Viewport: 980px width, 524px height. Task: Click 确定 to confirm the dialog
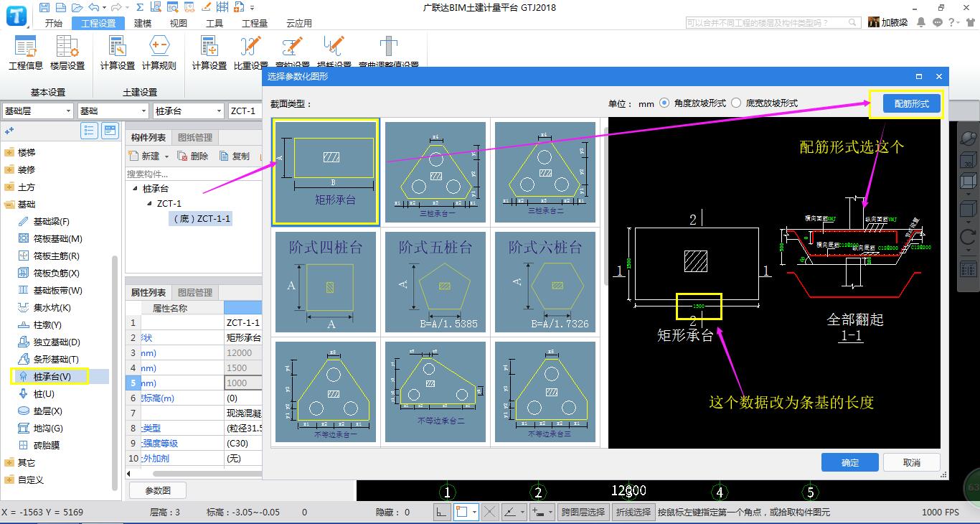tap(850, 462)
